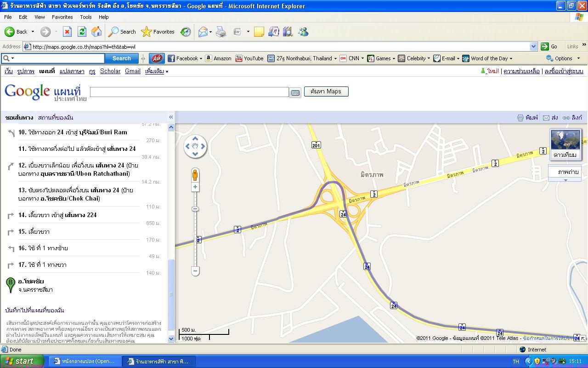This screenshot has width=588, height=368.
Task: Click the ส่ง send link
Action: pos(550,118)
